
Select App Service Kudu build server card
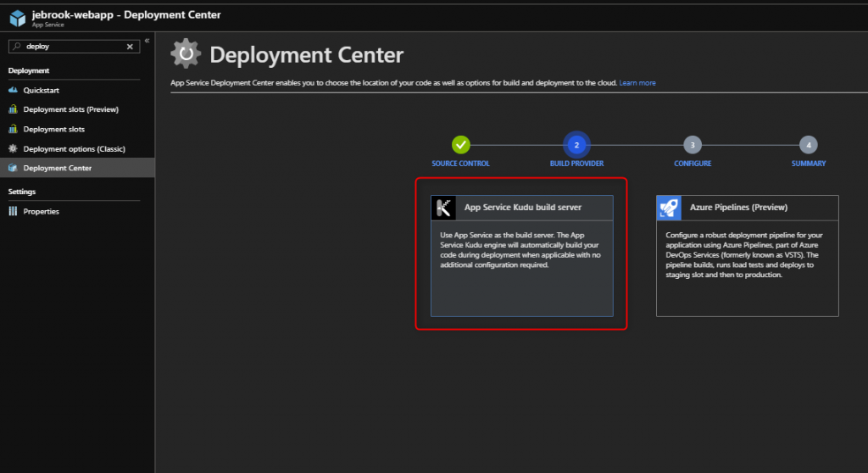(x=521, y=256)
